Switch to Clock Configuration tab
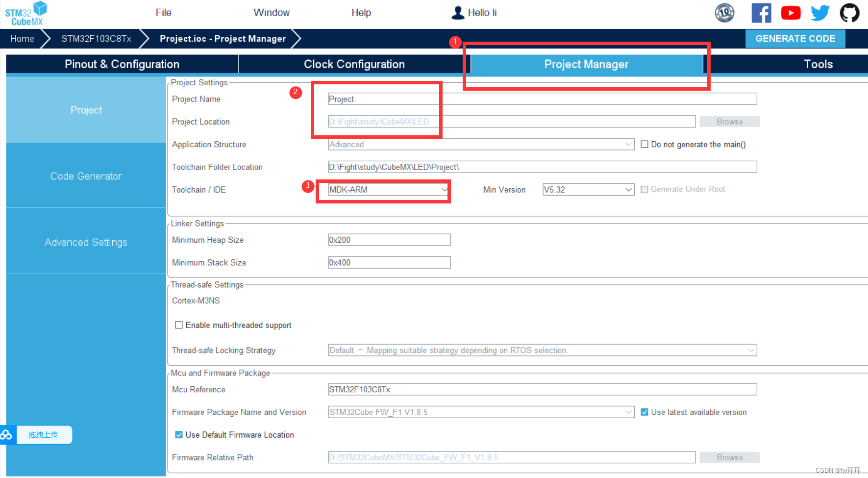The height and width of the screenshot is (478, 868). (x=354, y=64)
